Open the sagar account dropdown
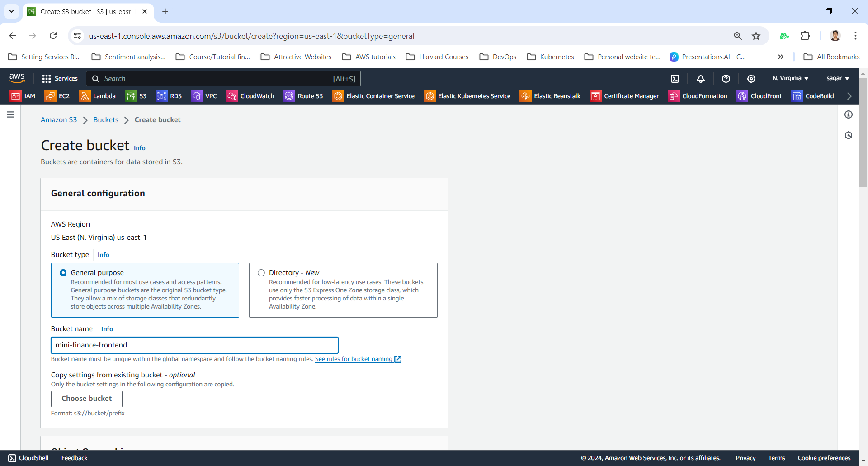 [x=837, y=78]
